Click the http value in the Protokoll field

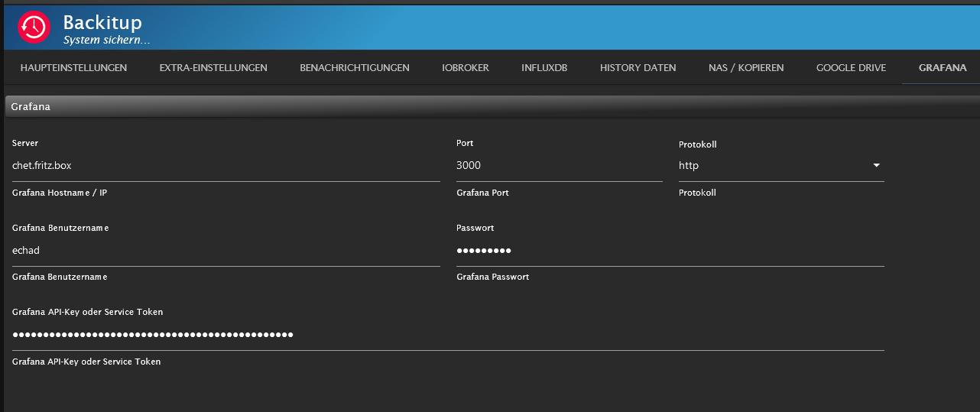[x=689, y=165]
